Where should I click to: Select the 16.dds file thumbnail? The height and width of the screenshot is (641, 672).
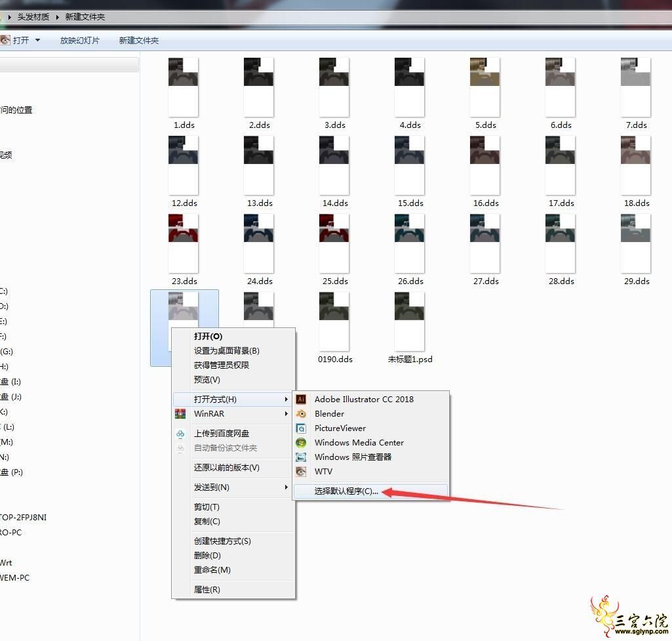484,165
